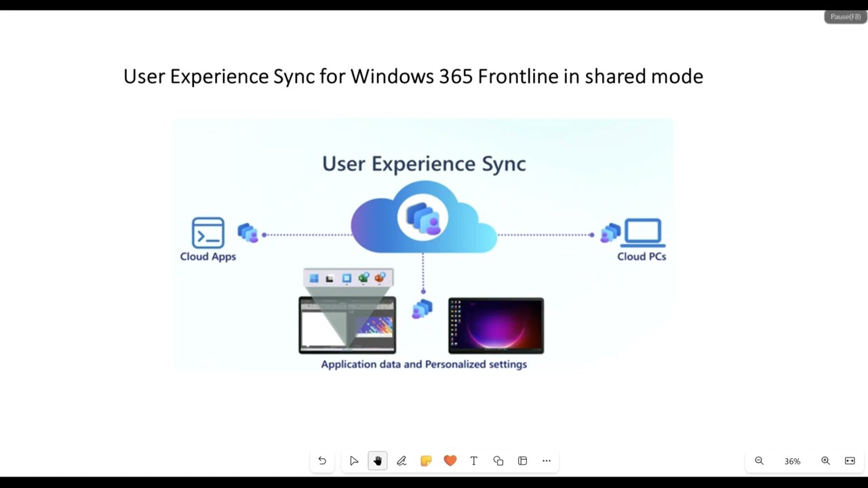The height and width of the screenshot is (488, 868).
Task: Click the Pause(F8) button
Action: click(x=846, y=17)
